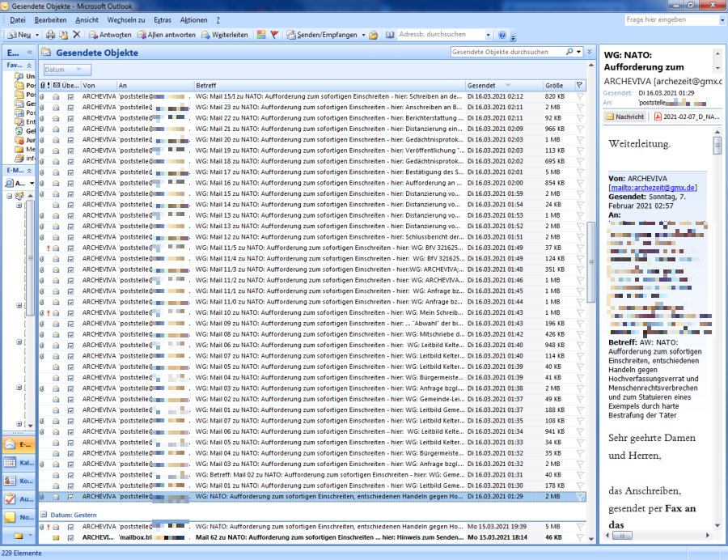The width and height of the screenshot is (728, 560).
Task: Collapse the 'Datum: Gestern' group
Action: click(43, 515)
